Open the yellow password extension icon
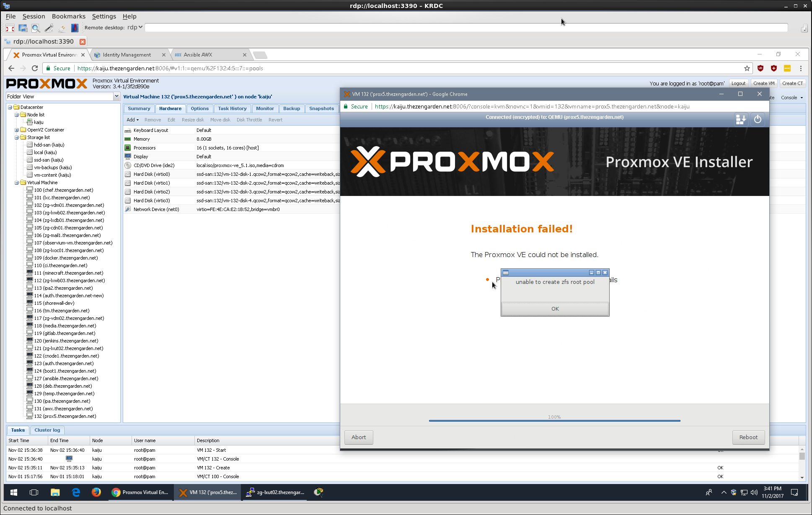Screen dimensions: 812x515 pos(787,68)
